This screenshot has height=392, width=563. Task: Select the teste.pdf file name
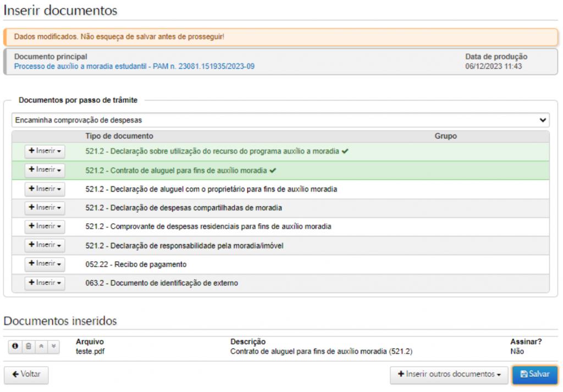pyautogui.click(x=90, y=351)
